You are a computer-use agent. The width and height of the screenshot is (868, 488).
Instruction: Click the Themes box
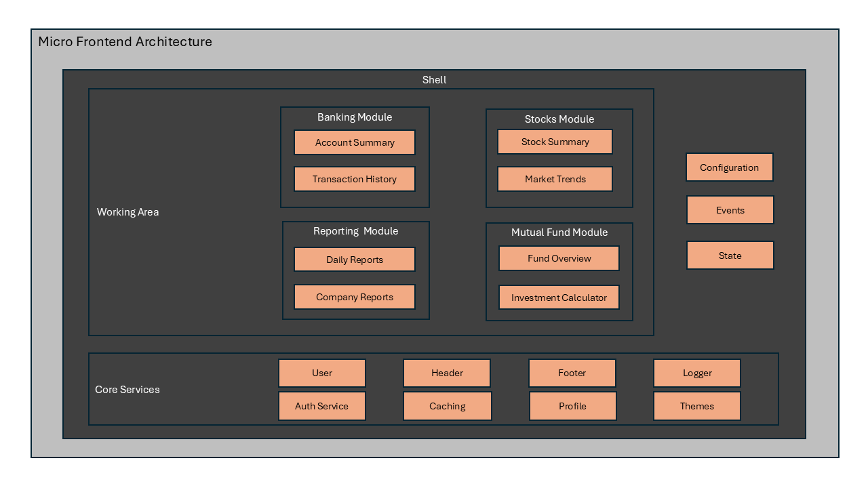coord(697,406)
